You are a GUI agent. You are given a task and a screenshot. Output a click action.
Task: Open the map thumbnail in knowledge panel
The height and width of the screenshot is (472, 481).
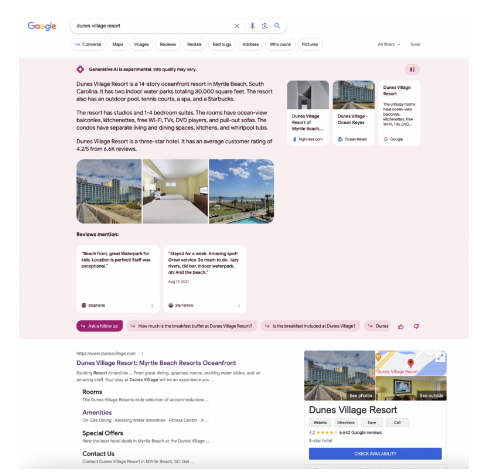411,363
